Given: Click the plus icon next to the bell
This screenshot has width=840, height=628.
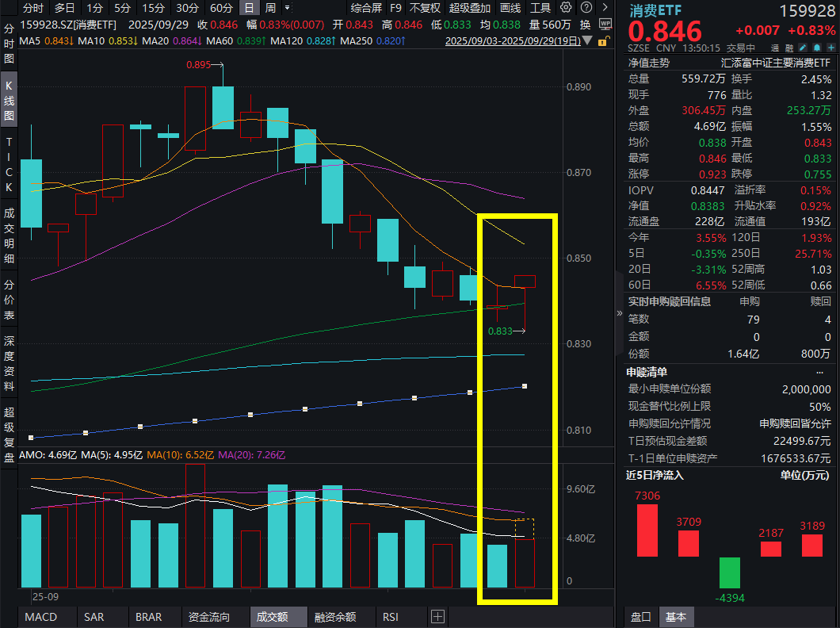Looking at the screenshot, I should click(x=830, y=48).
